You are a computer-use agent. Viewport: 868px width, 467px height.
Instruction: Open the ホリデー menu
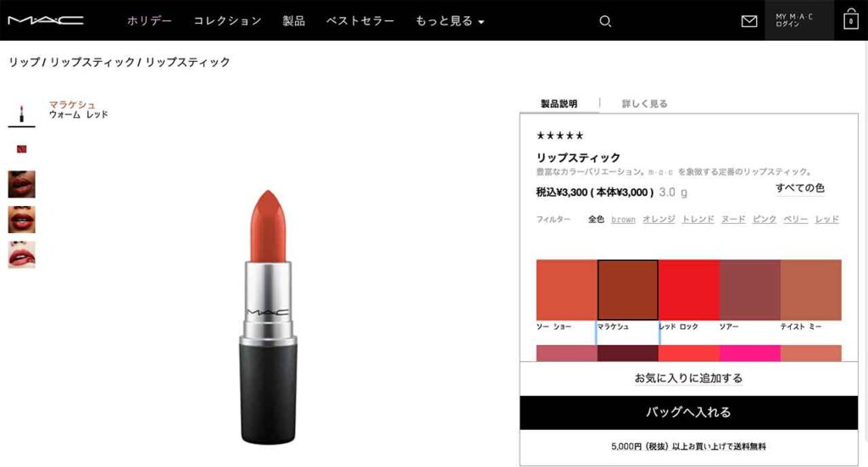coord(149,21)
